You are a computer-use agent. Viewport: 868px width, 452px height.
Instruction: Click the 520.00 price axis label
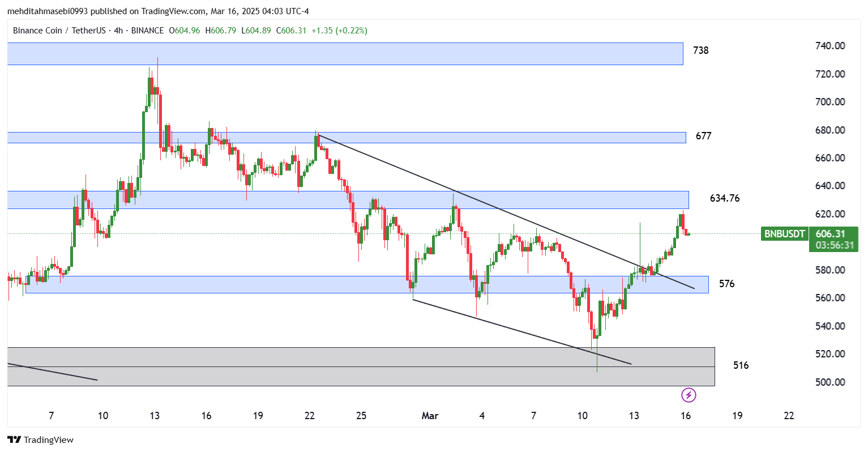point(831,354)
